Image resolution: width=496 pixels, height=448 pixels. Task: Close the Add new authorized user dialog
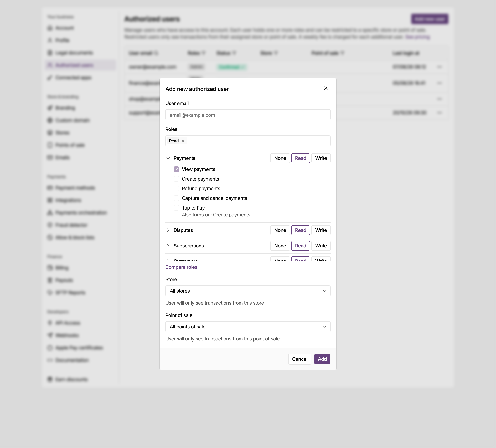point(326,88)
